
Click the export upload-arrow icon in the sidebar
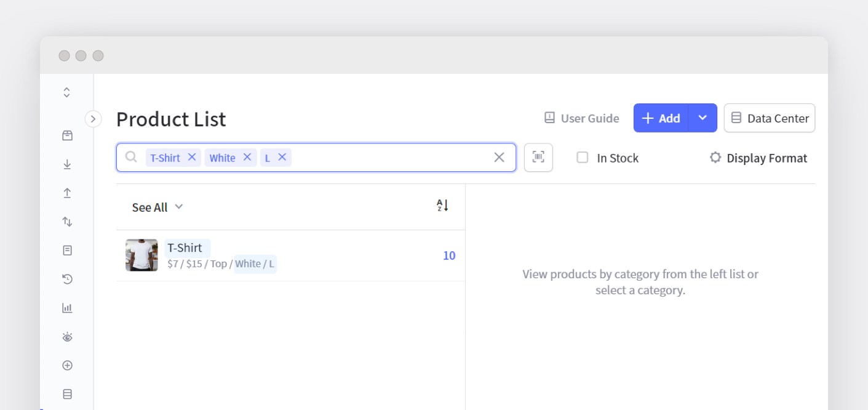(x=67, y=193)
